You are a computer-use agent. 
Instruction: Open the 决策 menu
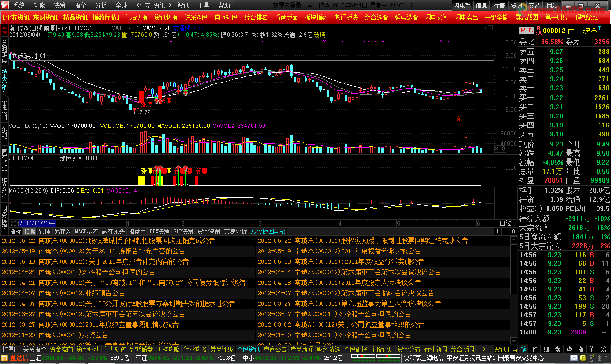point(60,5)
